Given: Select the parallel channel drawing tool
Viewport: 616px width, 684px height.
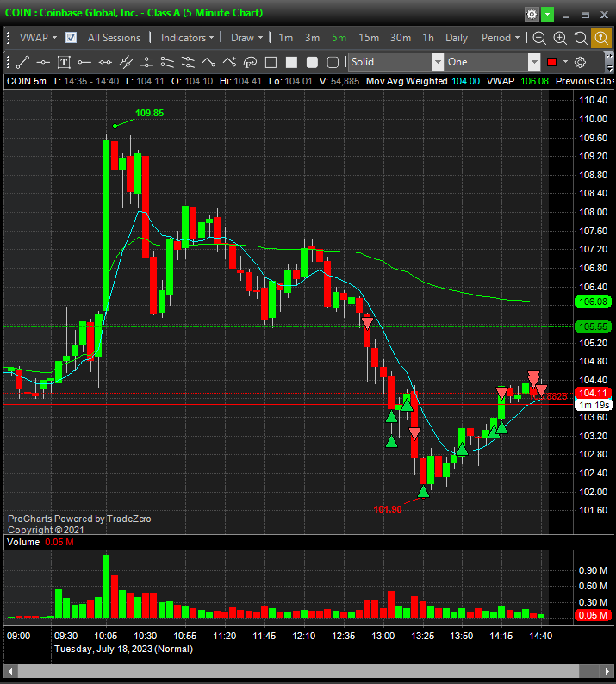Looking at the screenshot, I should pos(167,62).
